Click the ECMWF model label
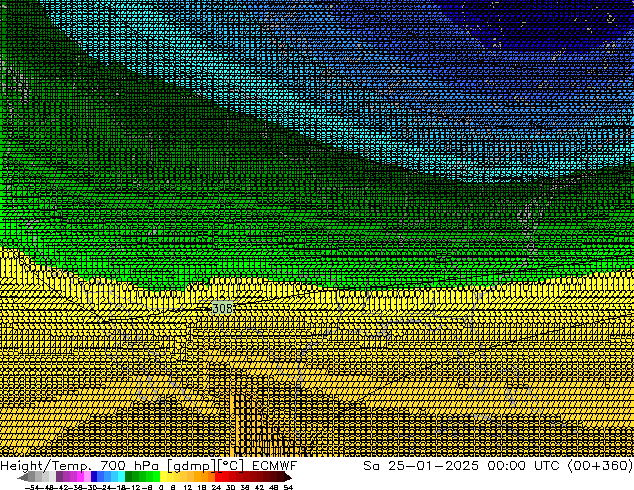 275,466
